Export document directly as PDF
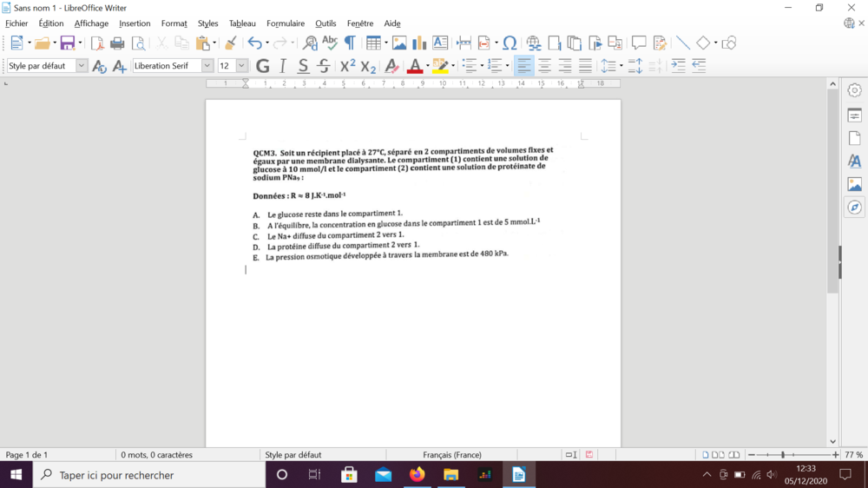This screenshot has width=868, height=488. click(97, 43)
